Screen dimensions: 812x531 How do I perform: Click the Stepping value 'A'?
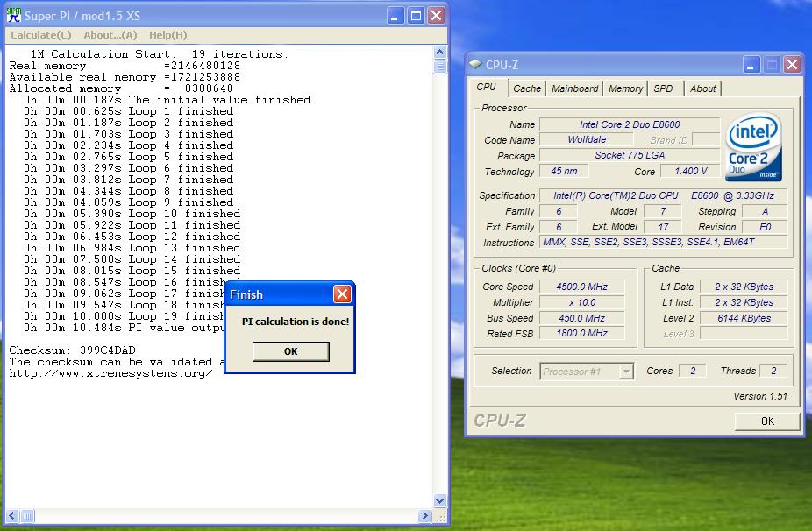point(765,211)
